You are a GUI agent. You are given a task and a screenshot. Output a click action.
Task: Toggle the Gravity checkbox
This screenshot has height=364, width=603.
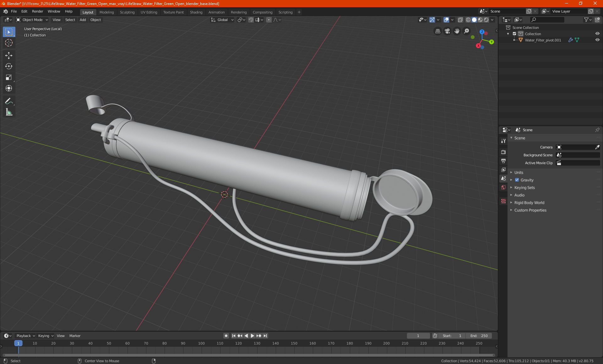517,180
